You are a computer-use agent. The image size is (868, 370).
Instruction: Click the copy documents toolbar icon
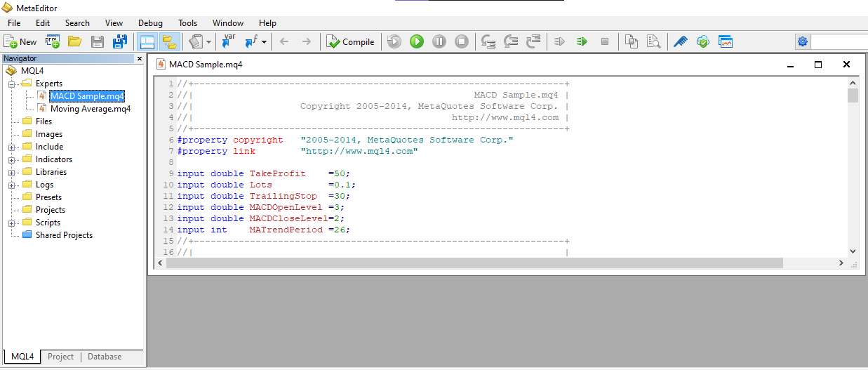point(632,41)
